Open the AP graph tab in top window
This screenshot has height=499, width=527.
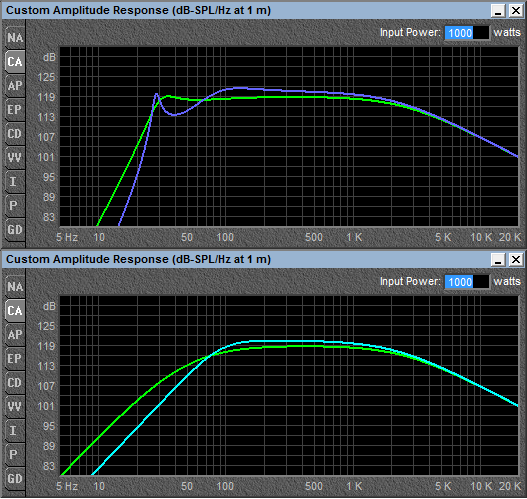pyautogui.click(x=15, y=86)
